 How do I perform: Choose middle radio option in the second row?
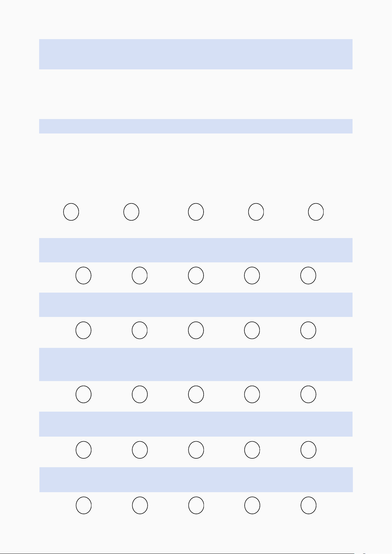(x=196, y=276)
